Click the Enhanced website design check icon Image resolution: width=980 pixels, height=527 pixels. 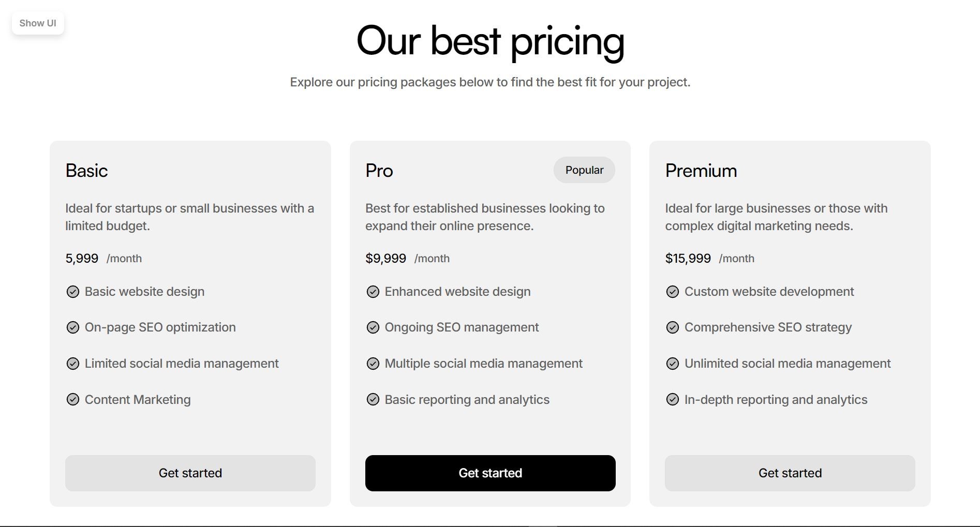click(373, 292)
